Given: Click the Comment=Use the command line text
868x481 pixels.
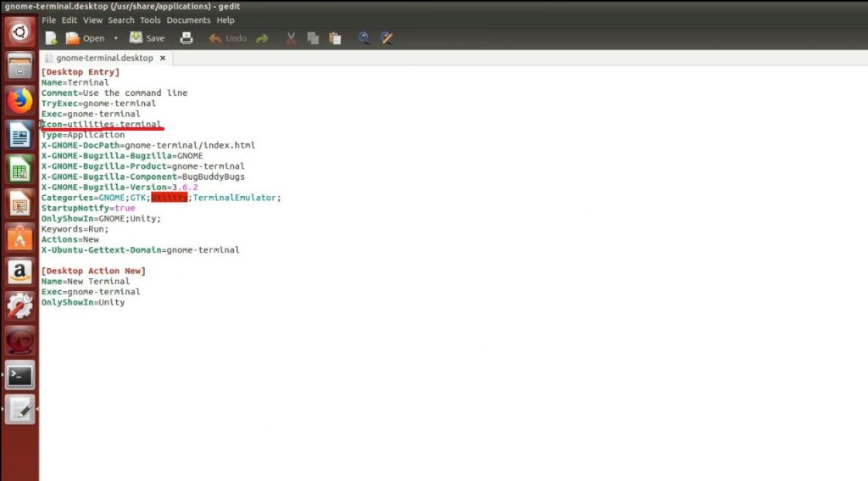Looking at the screenshot, I should (114, 93).
